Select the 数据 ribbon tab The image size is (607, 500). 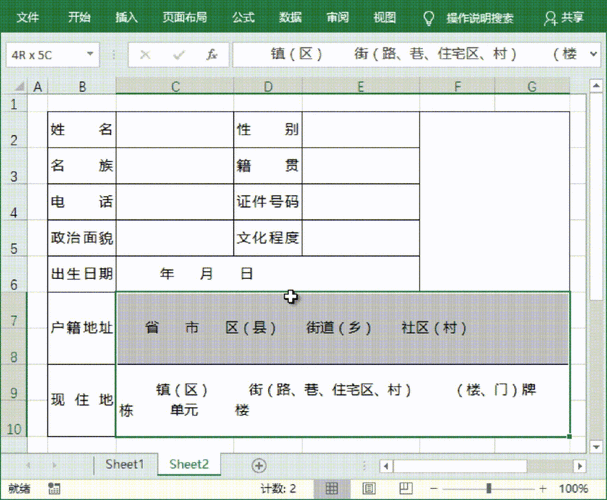290,17
